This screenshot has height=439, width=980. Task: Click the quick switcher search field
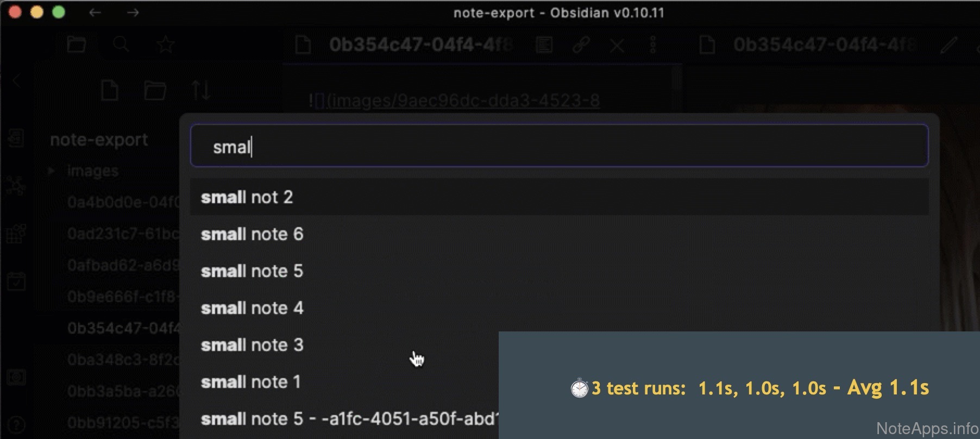coord(558,146)
